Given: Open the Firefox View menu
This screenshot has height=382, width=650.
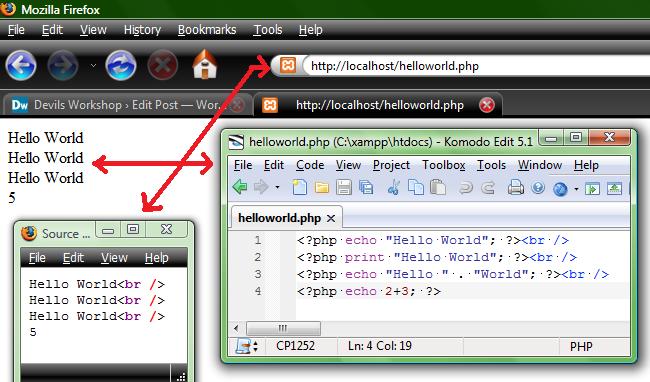Looking at the screenshot, I should point(93,30).
